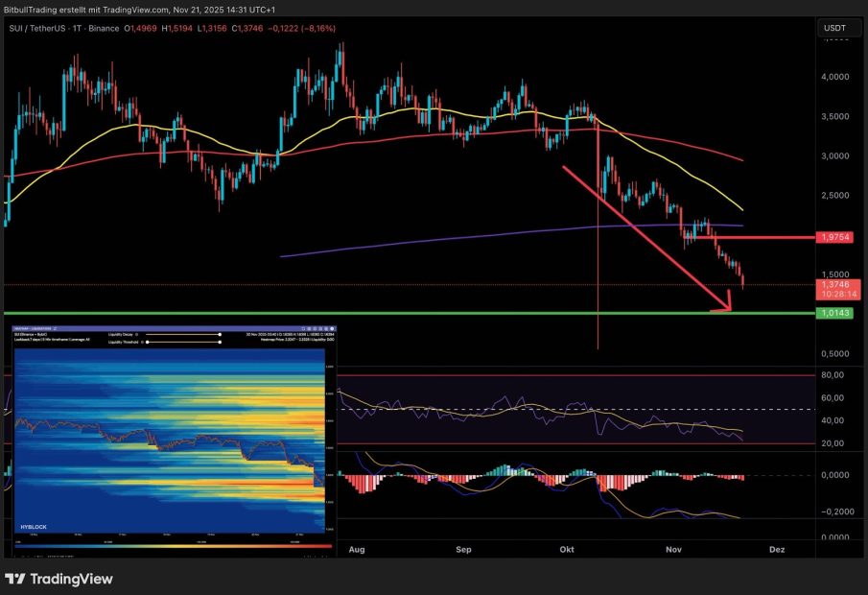Click the 1,3746 current price countdown label
Image resolution: width=868 pixels, height=595 pixels.
(833, 290)
